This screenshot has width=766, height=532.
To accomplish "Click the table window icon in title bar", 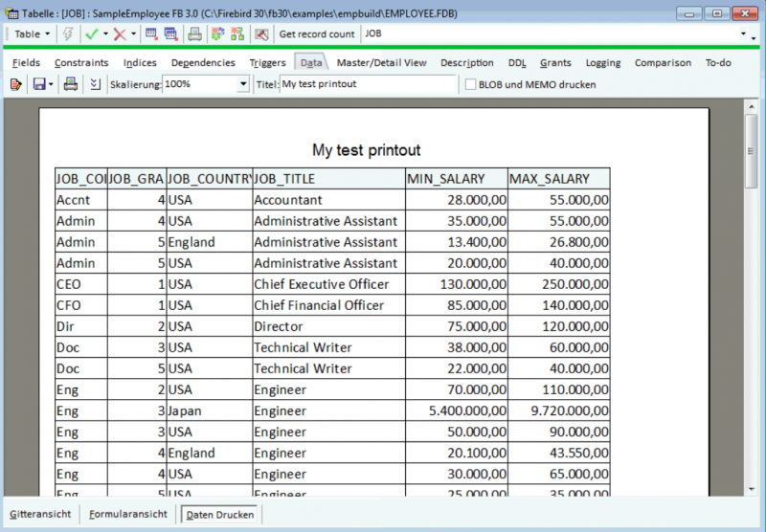I will click(11, 13).
